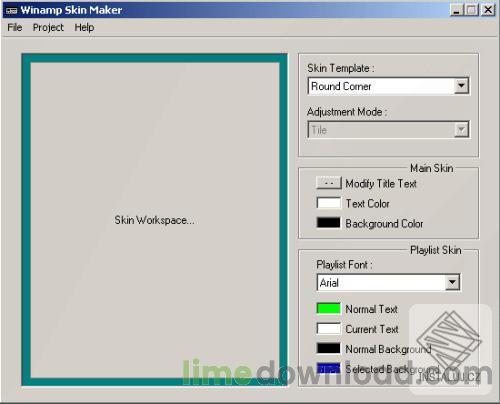Click inside the Skin Workspace area
The width and height of the screenshot is (500, 404).
pos(155,220)
